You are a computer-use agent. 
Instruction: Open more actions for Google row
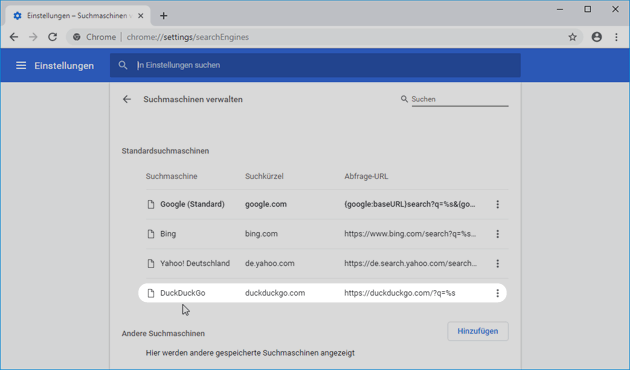click(497, 204)
